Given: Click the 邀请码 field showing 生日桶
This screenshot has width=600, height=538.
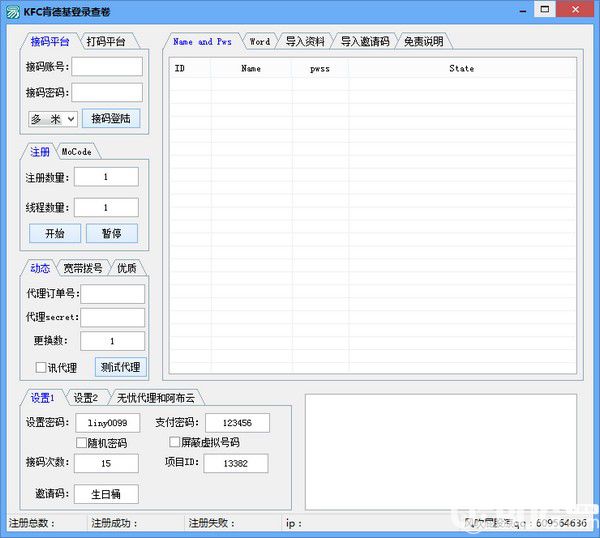Looking at the screenshot, I should [106, 494].
